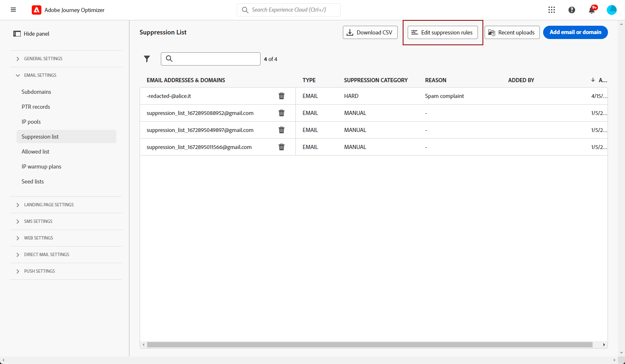Viewport: 625px width, 364px height.
Task: Open the user profile avatar
Action: [x=612, y=10]
